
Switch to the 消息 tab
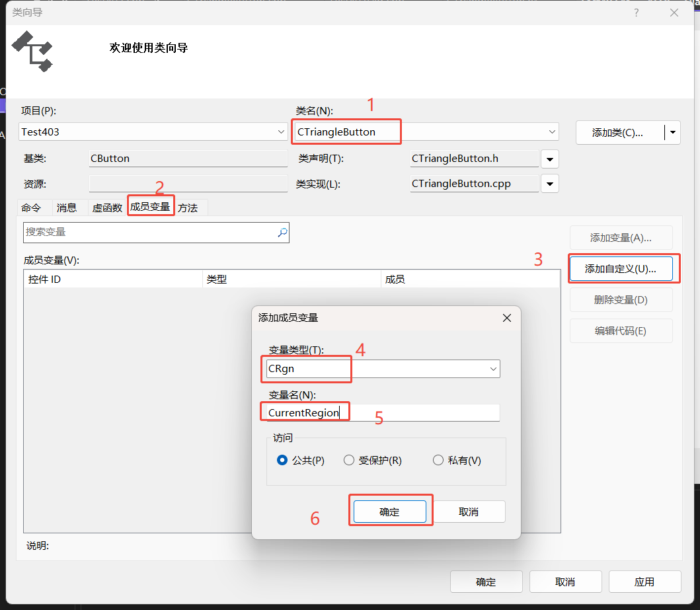67,207
